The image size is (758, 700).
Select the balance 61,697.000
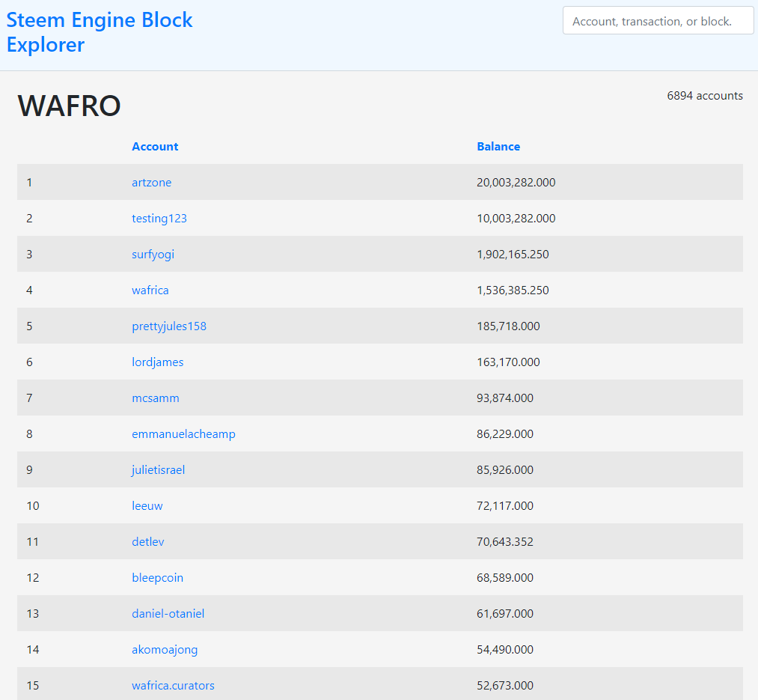click(504, 614)
